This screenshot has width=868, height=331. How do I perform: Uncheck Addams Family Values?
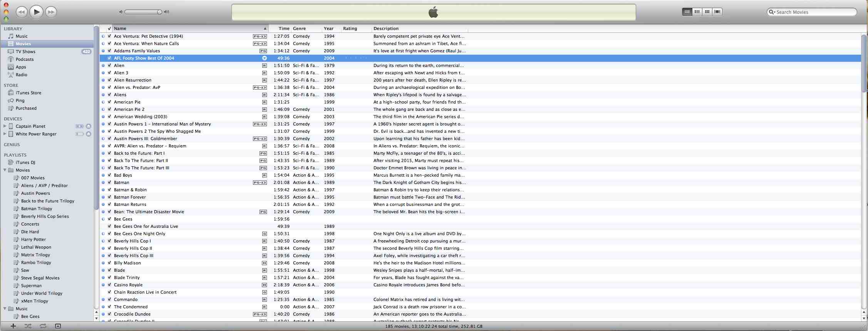109,51
